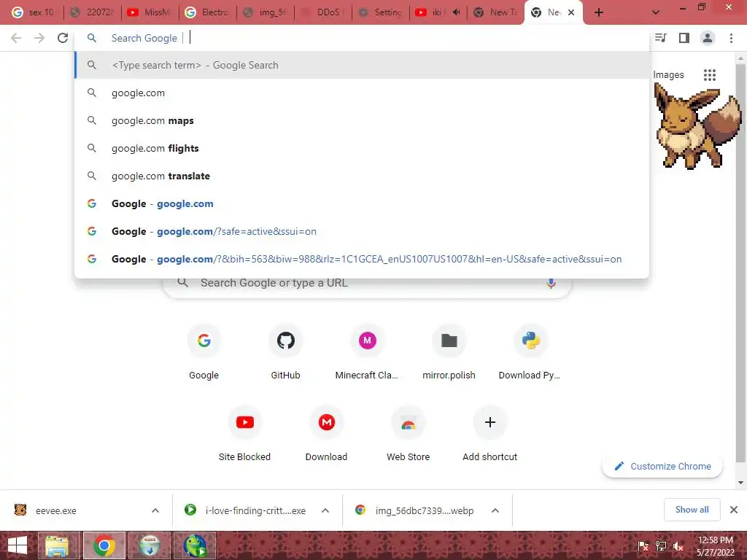The image size is (747, 560).
Task: Open the Site Blocked YouTube shortcut
Action: click(x=245, y=434)
